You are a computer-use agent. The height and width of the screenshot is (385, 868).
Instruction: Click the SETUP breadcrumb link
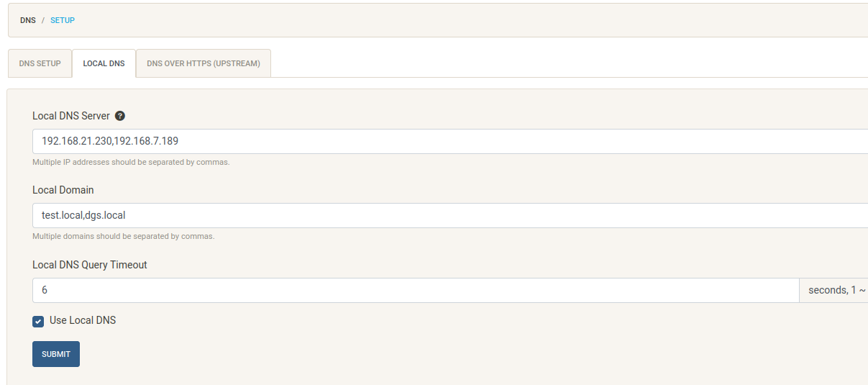click(x=63, y=20)
